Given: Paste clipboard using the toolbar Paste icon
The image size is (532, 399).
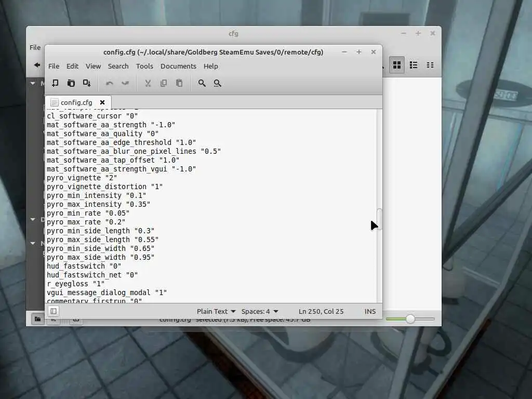Looking at the screenshot, I should 179,83.
